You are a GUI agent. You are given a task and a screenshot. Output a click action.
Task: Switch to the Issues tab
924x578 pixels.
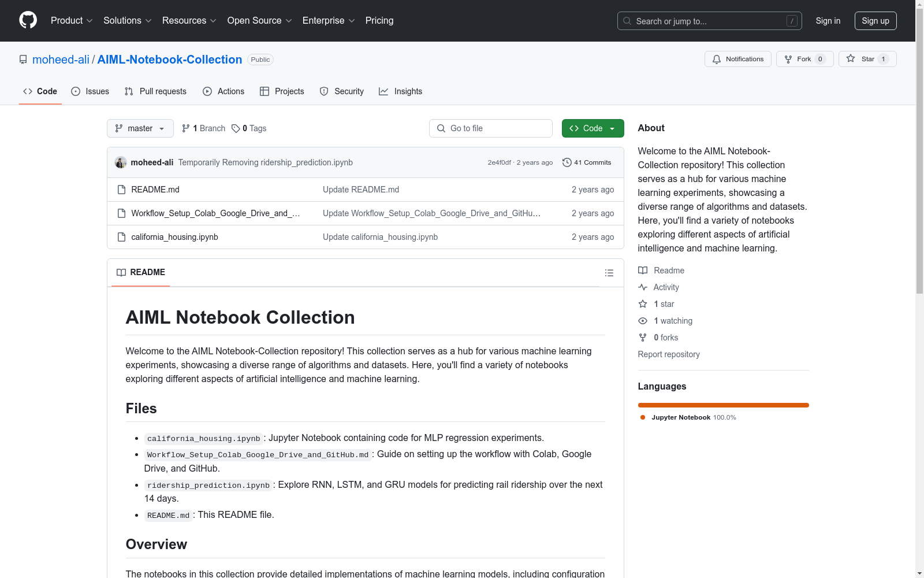pos(90,91)
